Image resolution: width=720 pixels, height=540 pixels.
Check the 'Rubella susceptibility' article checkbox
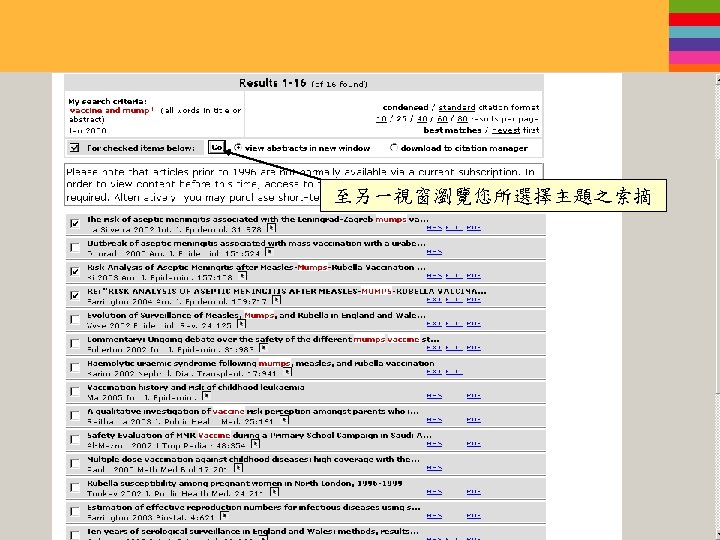(x=75, y=487)
